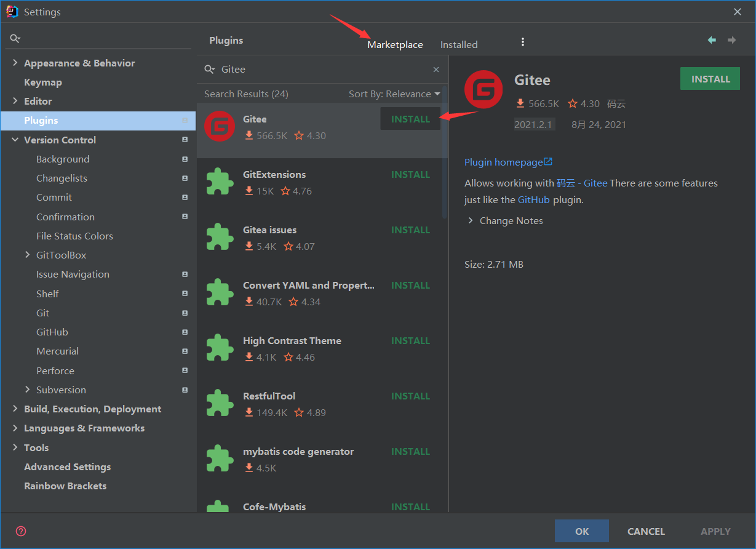Open the Plugin homepage link
Screen dimensions: 756x549
pos(508,162)
